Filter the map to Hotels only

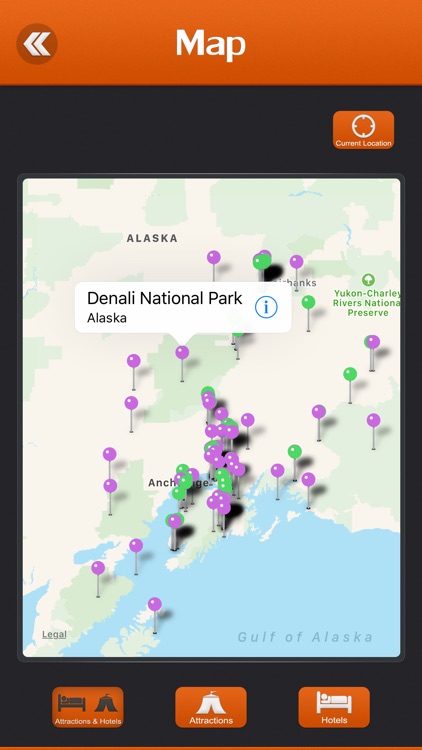334,707
